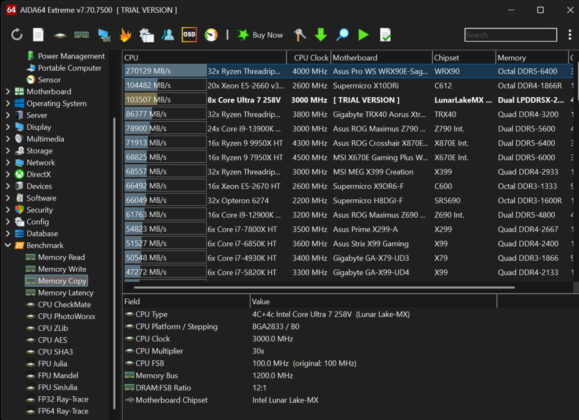Click the magnifier search icon in toolbar
This screenshot has width=579, height=420.
point(342,35)
